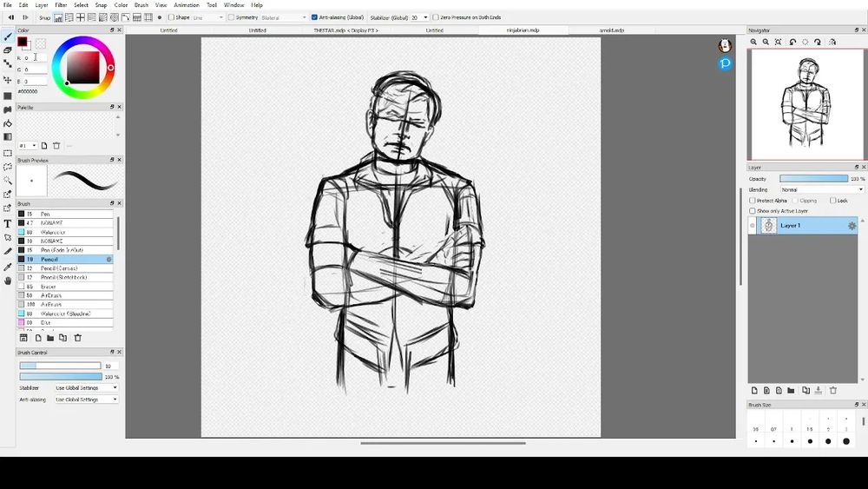The image size is (868, 489).
Task: Add new brush with page icon
Action: pos(38,338)
